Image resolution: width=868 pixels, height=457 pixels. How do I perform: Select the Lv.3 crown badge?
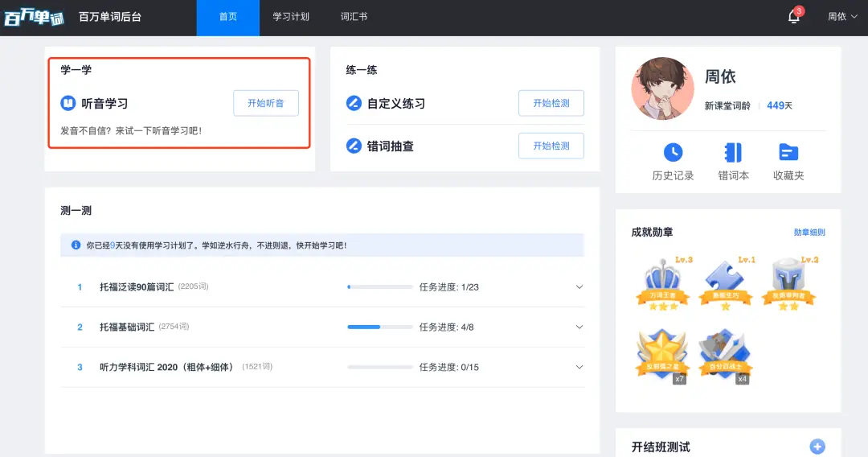(662, 284)
